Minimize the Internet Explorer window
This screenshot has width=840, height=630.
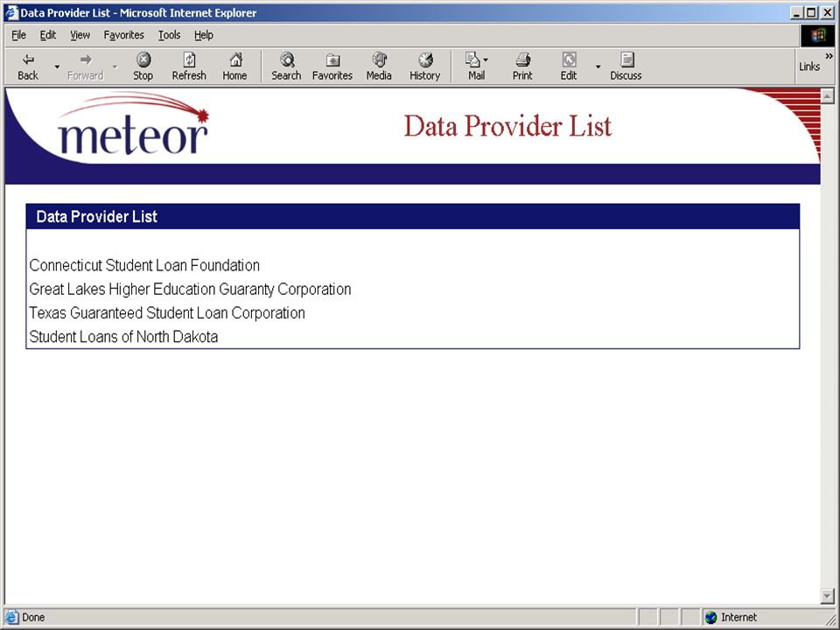point(797,13)
